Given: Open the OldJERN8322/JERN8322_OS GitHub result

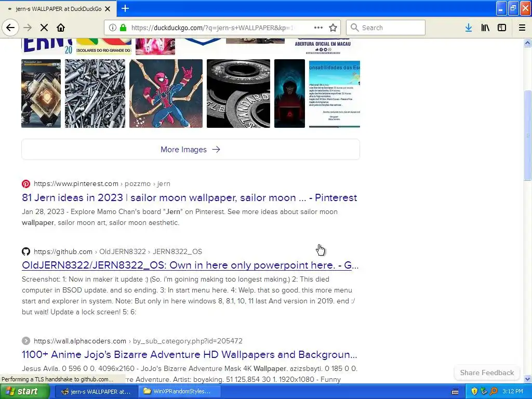Looking at the screenshot, I should [x=190, y=265].
